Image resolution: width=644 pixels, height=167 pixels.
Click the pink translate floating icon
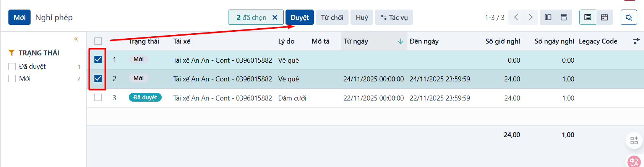634,162
